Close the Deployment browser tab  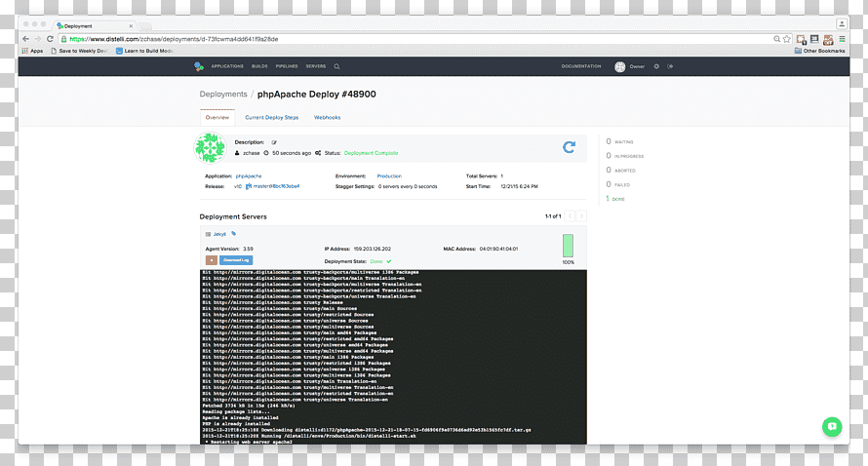pyautogui.click(x=131, y=26)
